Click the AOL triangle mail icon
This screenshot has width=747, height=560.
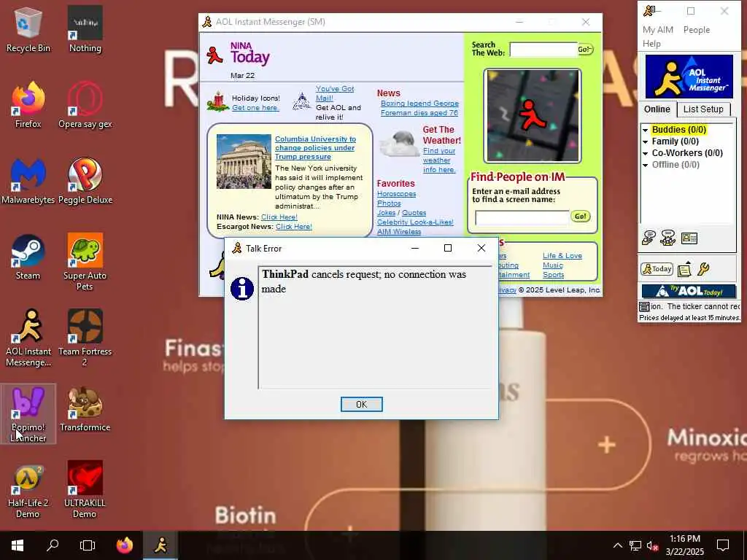pos(301,101)
